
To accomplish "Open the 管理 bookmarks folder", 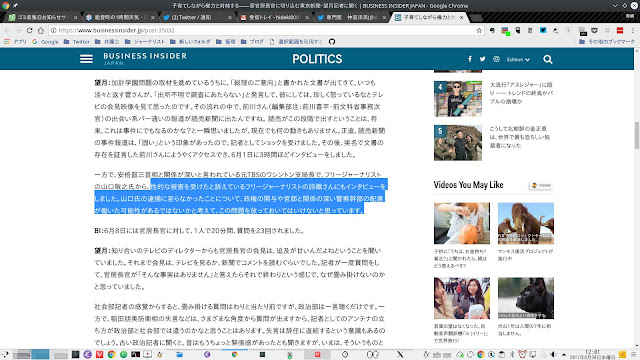I will pos(226,42).
